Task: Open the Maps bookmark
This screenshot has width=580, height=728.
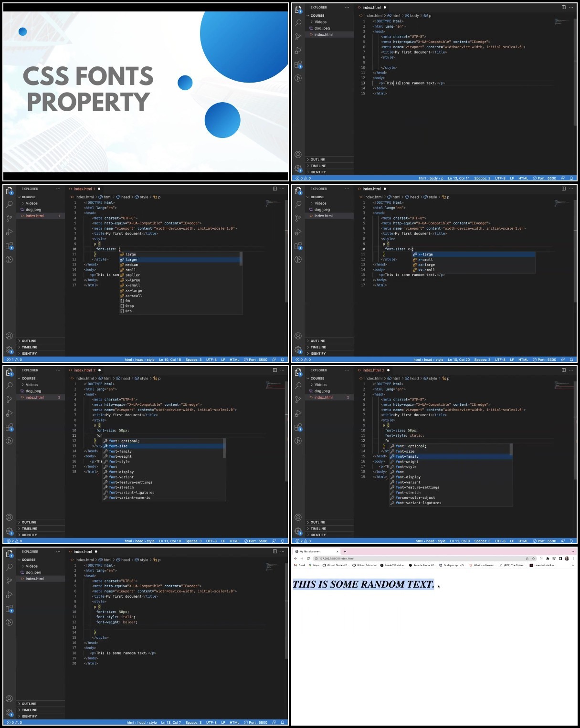Action: 314,565
